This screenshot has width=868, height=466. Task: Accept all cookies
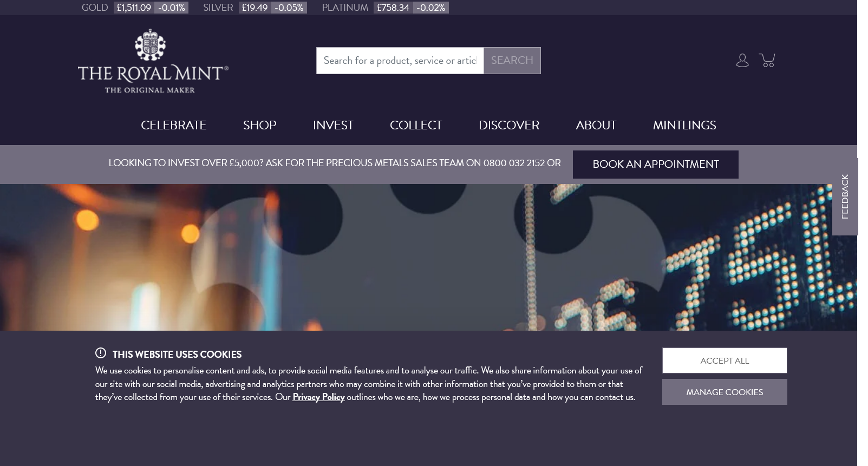[x=724, y=360]
